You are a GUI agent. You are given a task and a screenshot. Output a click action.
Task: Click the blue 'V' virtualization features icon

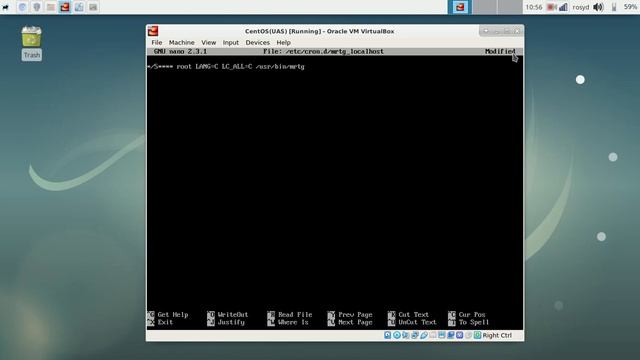coord(459,335)
